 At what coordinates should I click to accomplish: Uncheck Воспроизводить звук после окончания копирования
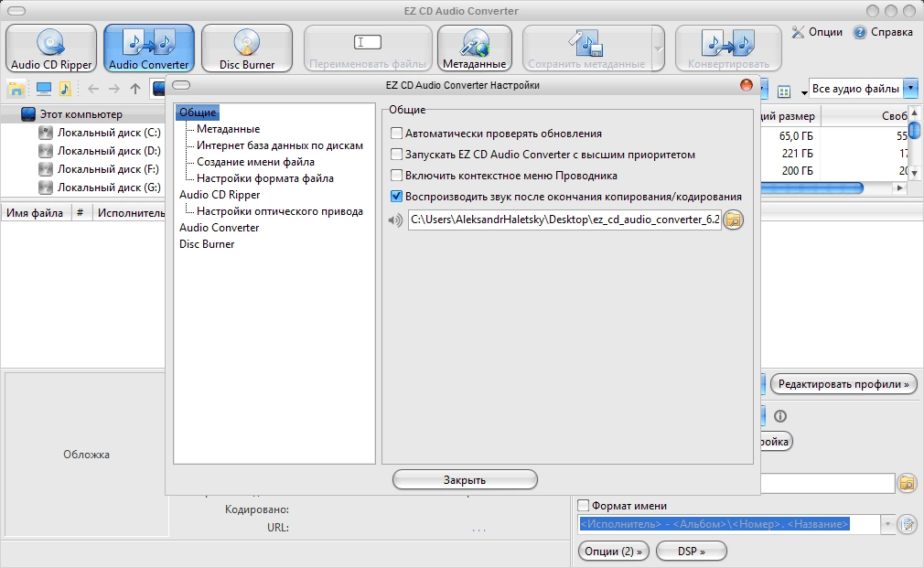[x=397, y=197]
